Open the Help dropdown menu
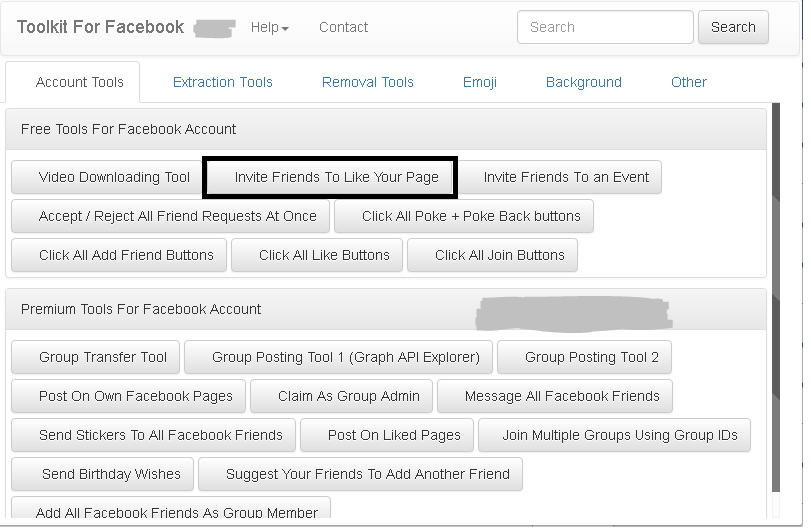 pyautogui.click(x=269, y=27)
